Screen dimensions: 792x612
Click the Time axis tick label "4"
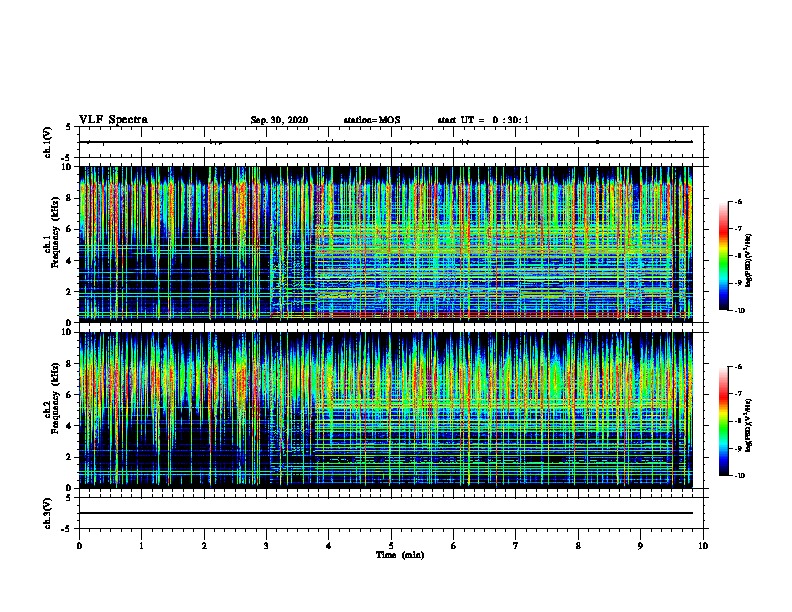(x=329, y=546)
